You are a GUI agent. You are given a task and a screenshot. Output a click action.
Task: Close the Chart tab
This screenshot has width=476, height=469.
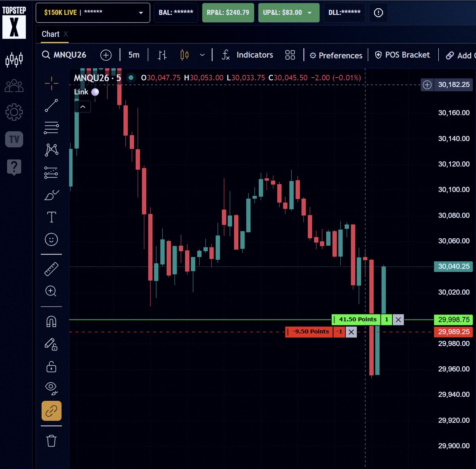pos(66,34)
